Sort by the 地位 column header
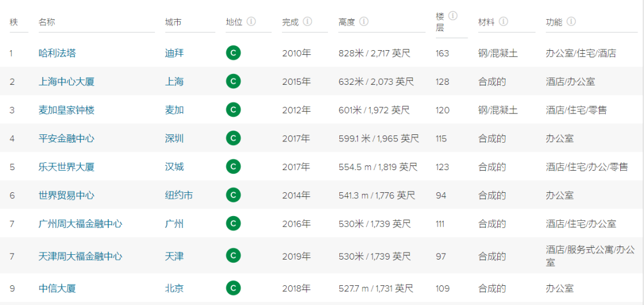Screen dimensions: 644x305 234,21
